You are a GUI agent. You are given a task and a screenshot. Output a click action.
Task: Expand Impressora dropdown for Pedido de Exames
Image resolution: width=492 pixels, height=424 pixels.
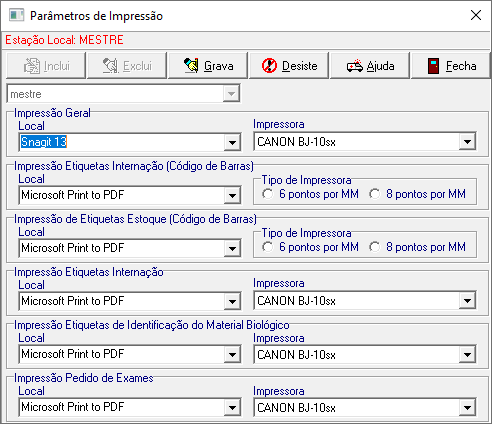coord(467,407)
